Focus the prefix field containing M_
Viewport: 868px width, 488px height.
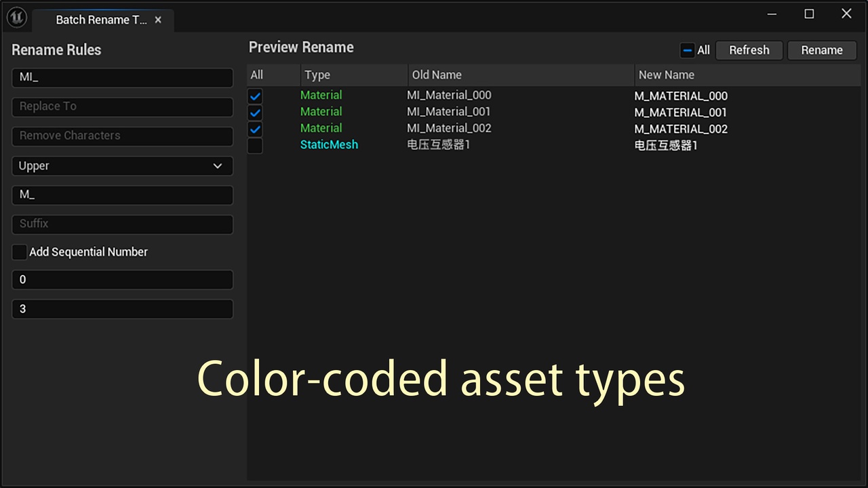pyautogui.click(x=122, y=195)
